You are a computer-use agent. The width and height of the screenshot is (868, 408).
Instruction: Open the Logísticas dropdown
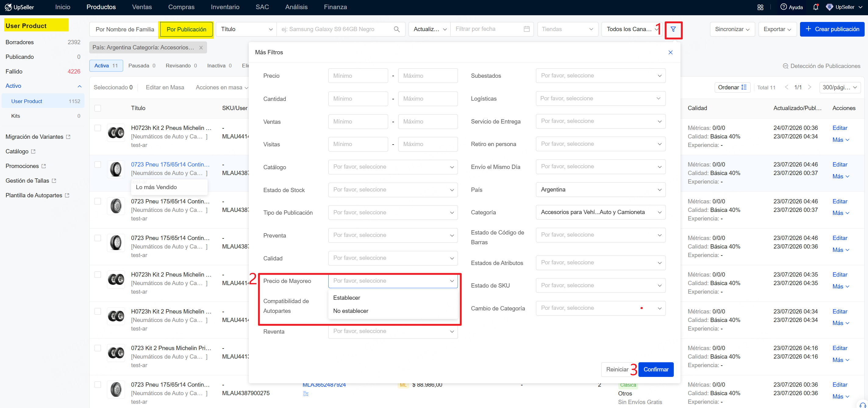point(600,98)
